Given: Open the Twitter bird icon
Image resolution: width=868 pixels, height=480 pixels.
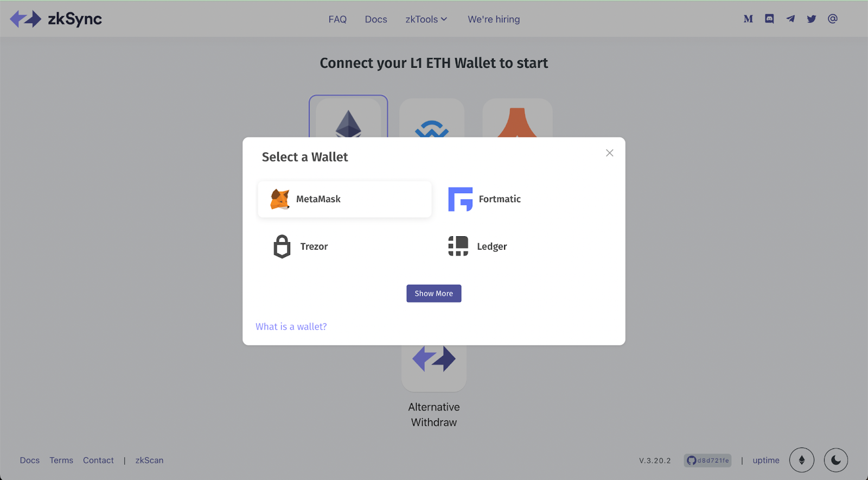Looking at the screenshot, I should click(x=812, y=19).
